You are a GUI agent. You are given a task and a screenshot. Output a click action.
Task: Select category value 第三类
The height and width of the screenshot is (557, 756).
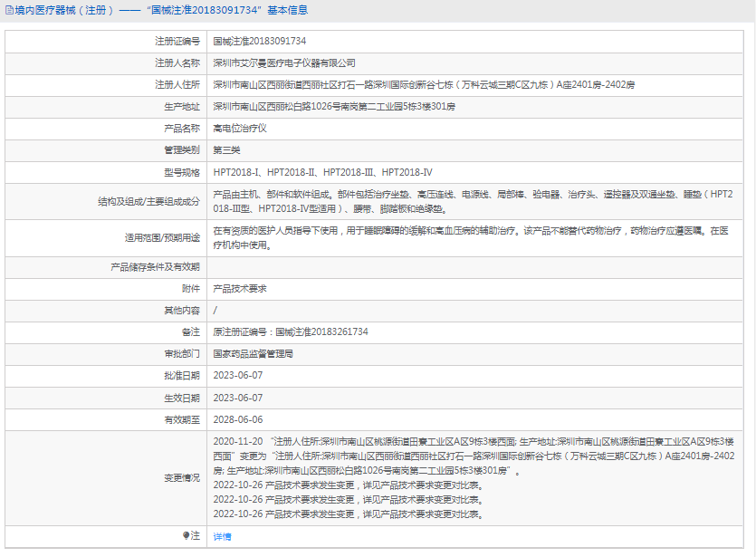(x=226, y=150)
